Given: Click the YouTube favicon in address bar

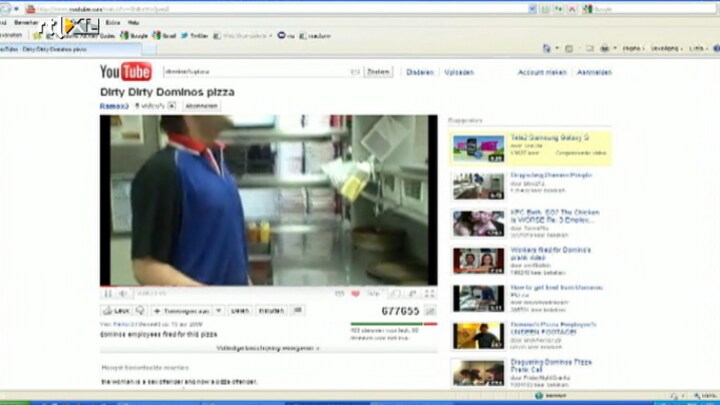Looking at the screenshot, I should 30,9.
